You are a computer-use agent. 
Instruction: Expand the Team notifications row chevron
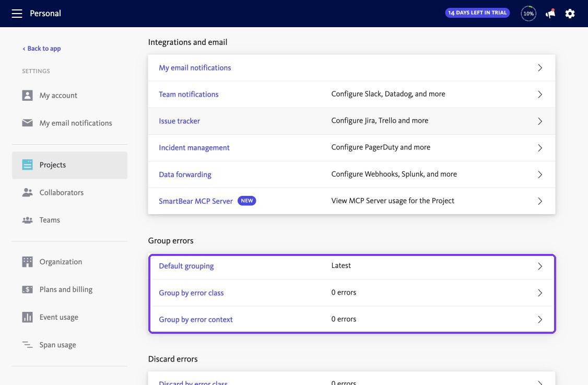[540, 94]
